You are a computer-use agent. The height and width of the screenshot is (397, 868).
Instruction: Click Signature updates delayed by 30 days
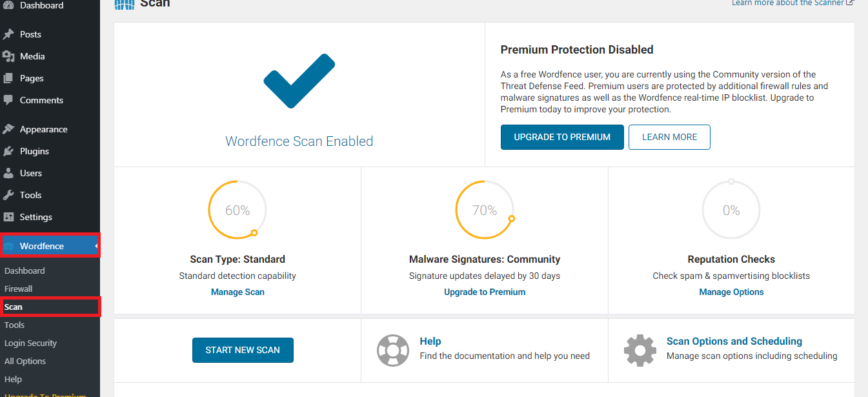(x=485, y=276)
